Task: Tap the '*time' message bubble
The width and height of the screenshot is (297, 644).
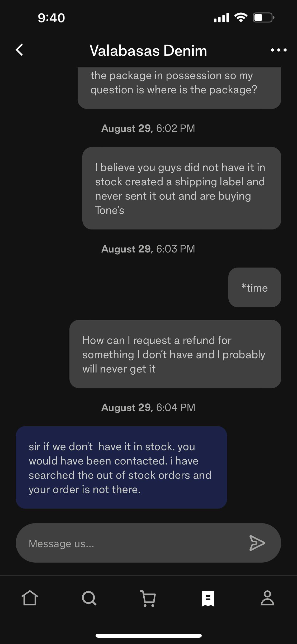Action: click(x=254, y=288)
